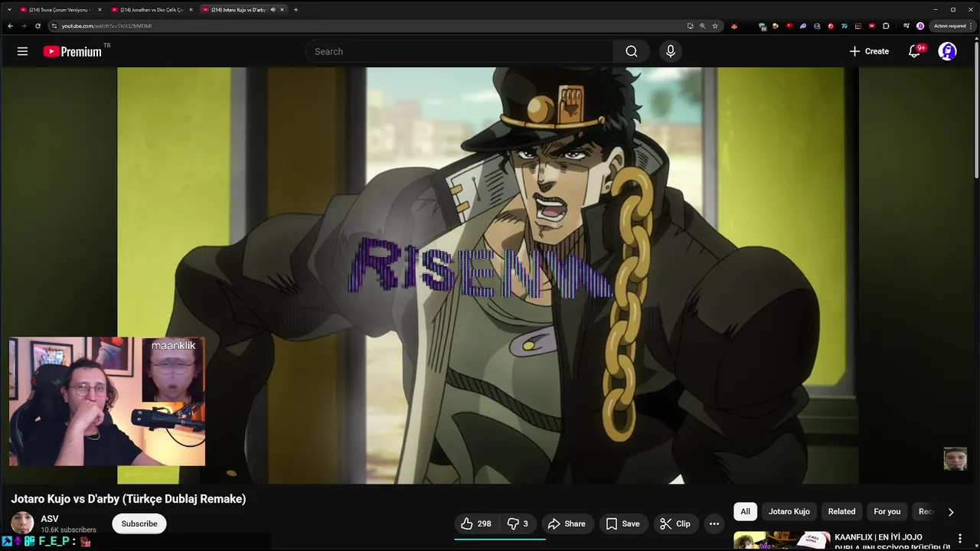
Task: Open the YouTube guide hamburger menu
Action: 22,51
